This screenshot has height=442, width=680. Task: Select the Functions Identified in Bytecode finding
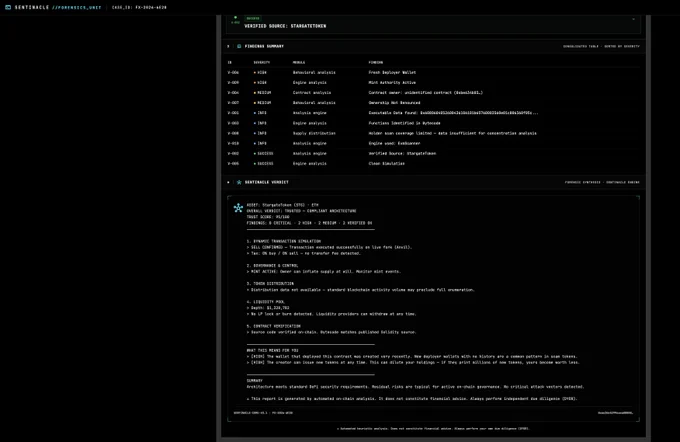[404, 123]
